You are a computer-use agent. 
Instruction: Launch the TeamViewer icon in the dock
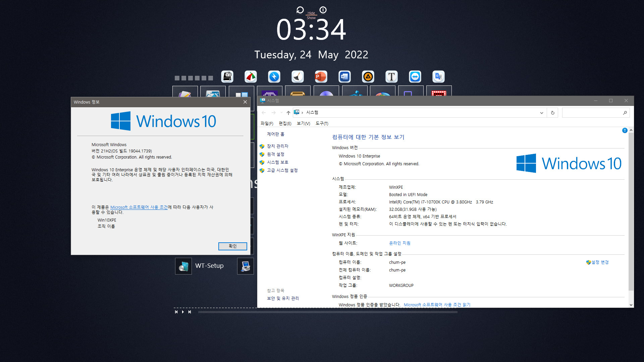point(415,76)
